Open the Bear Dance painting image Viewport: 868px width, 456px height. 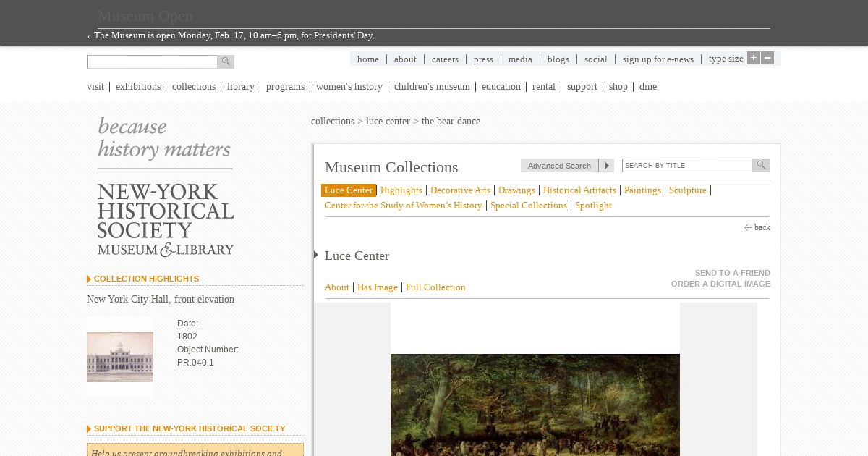(x=535, y=405)
